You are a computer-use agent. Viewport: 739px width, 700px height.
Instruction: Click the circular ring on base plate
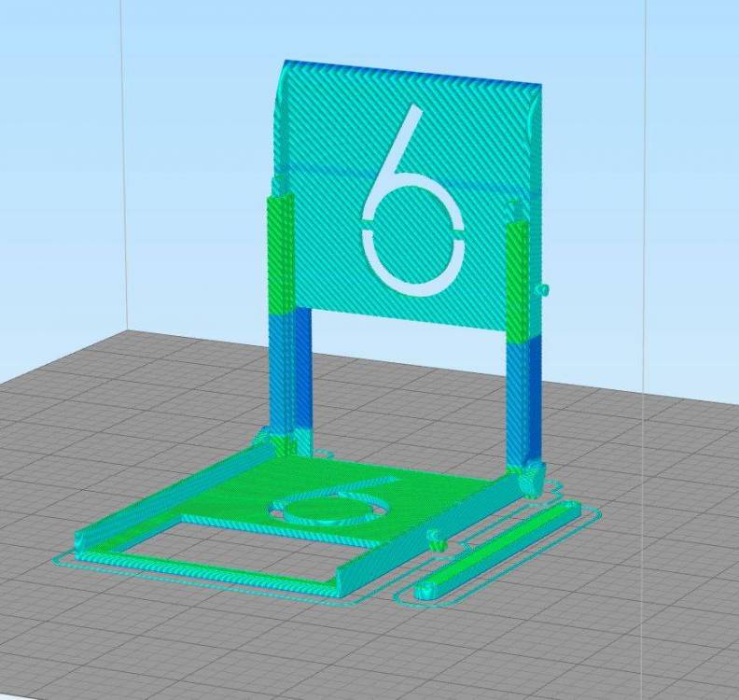[x=328, y=511]
